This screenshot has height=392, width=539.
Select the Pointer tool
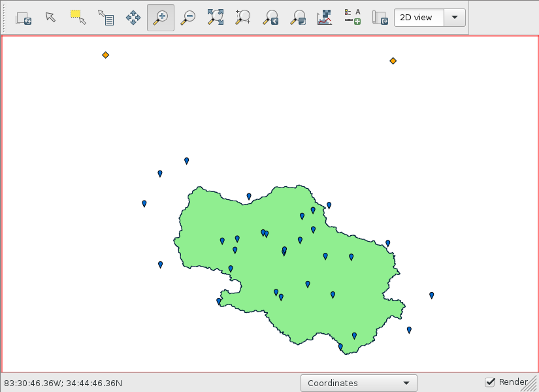click(51, 18)
